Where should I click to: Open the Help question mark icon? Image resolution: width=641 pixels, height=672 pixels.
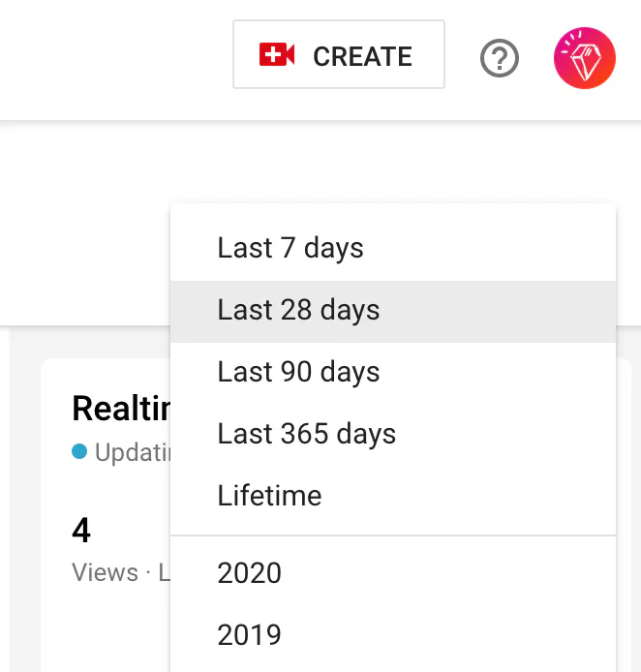(500, 59)
